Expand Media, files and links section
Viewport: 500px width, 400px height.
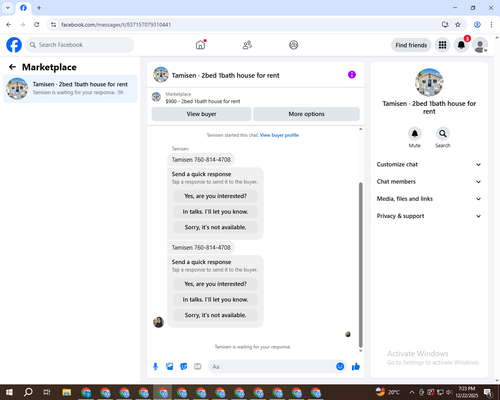coord(429,199)
